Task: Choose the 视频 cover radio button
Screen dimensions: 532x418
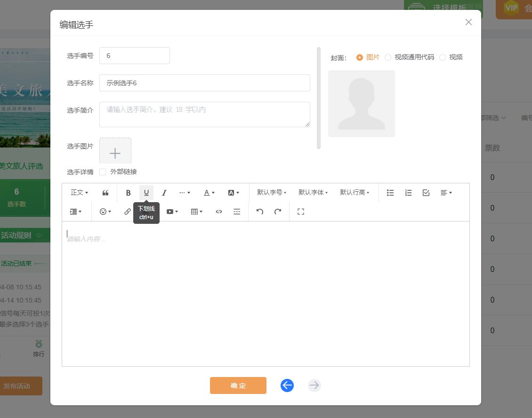Action: pos(443,57)
